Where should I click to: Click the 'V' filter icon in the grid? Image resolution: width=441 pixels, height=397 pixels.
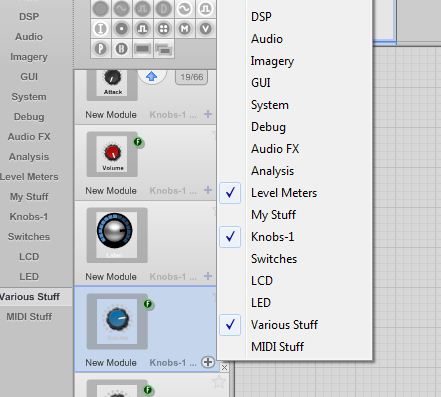coord(205,29)
